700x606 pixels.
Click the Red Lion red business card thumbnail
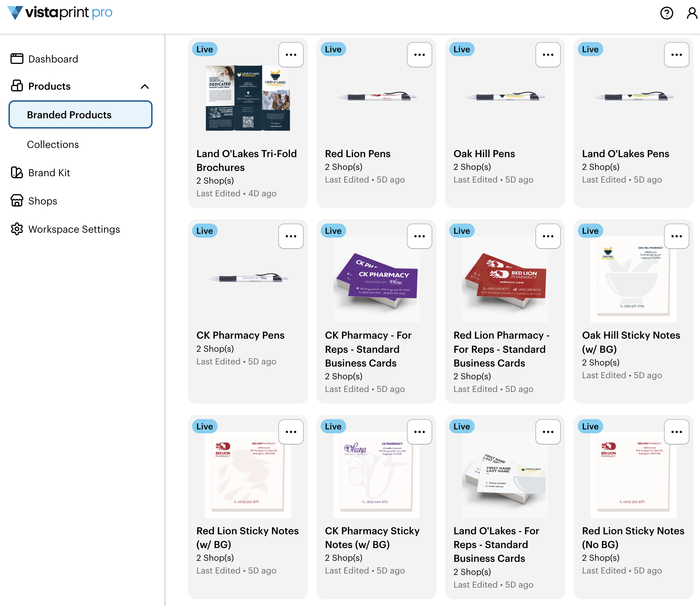pyautogui.click(x=505, y=279)
